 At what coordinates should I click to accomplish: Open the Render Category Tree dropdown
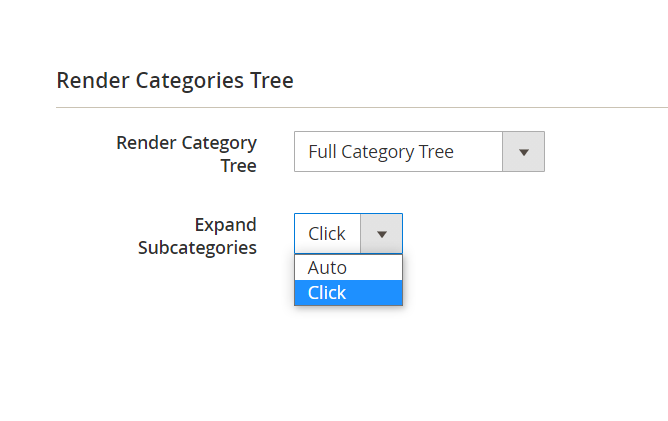[x=419, y=152]
